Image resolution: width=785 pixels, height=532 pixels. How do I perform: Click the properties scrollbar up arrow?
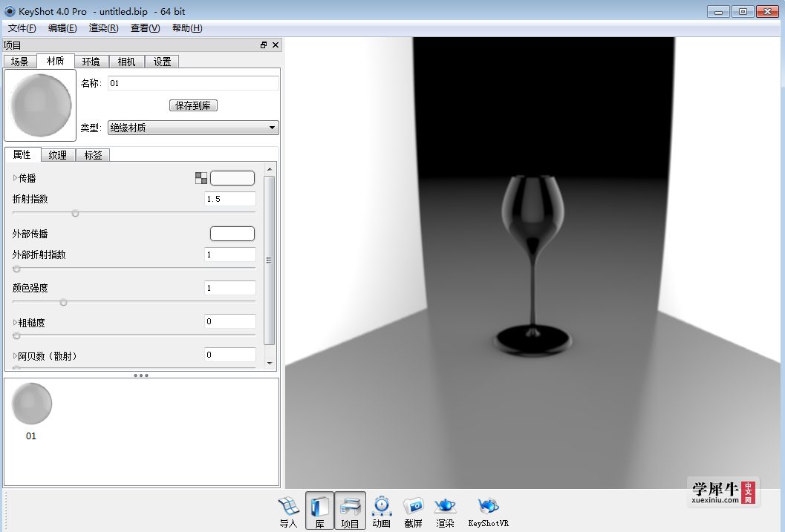[x=270, y=169]
